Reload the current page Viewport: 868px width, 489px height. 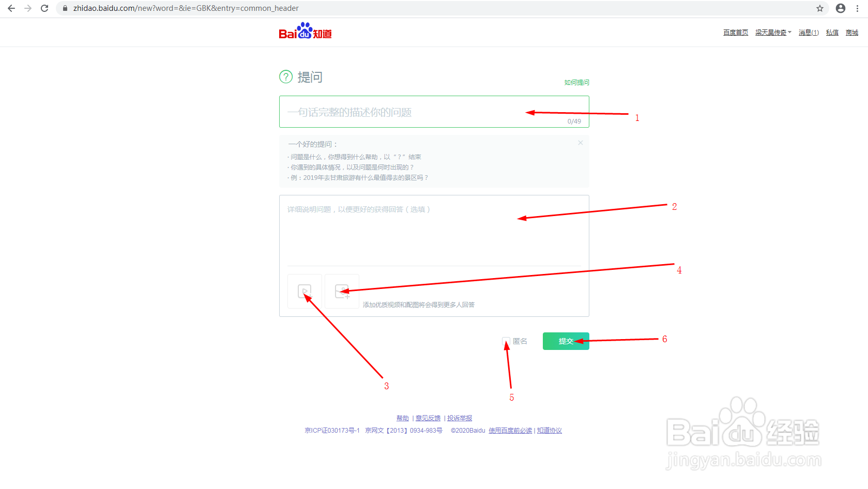[x=44, y=8]
